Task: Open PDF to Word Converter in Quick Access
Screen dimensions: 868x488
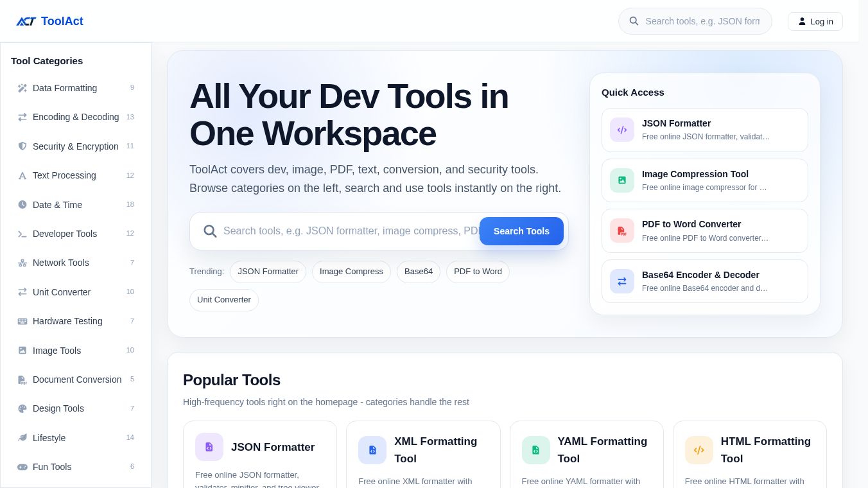Action: [x=705, y=231]
